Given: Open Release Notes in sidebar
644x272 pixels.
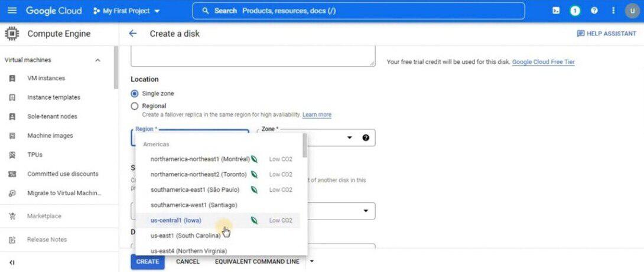Looking at the screenshot, I should (x=47, y=240).
